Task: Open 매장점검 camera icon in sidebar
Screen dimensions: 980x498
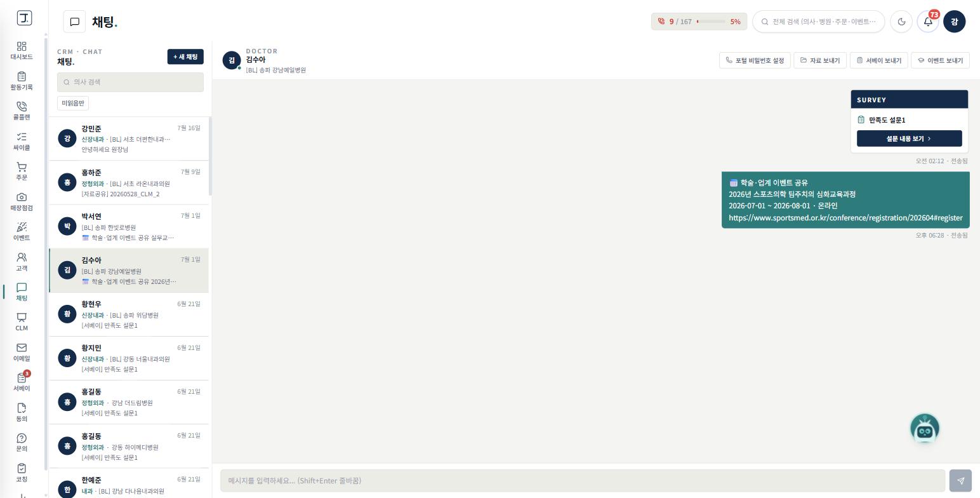Action: (22, 201)
